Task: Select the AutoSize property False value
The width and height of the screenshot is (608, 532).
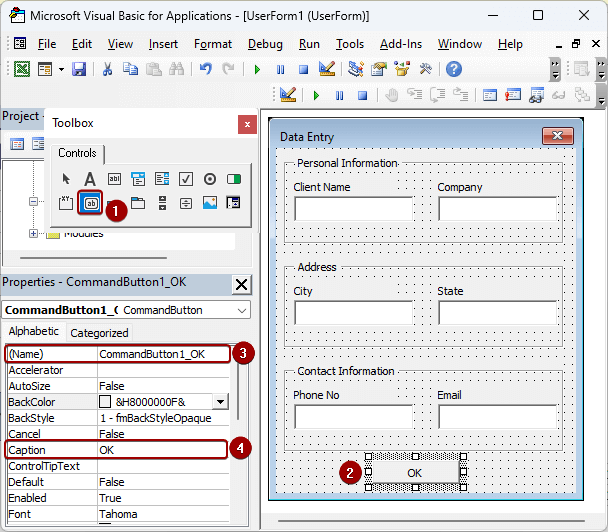Action: 163,386
